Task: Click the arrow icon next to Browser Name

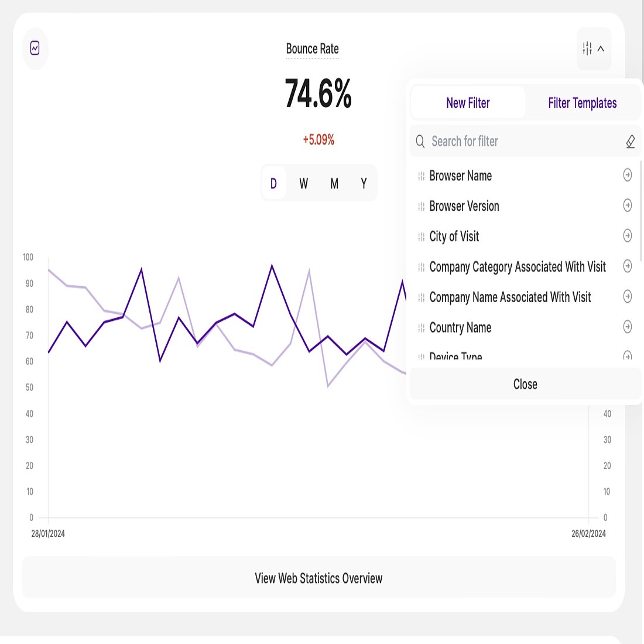Action: click(x=627, y=175)
